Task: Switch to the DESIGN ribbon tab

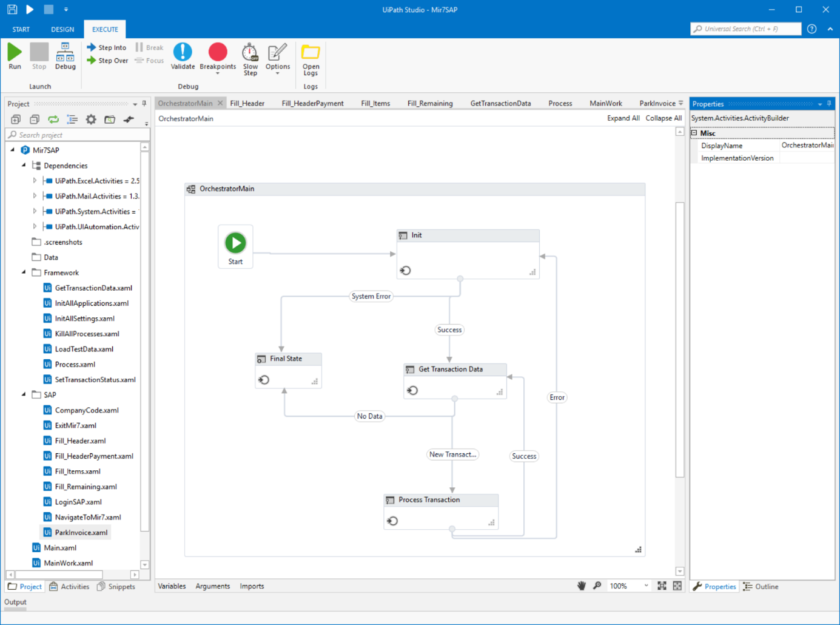Action: click(62, 29)
